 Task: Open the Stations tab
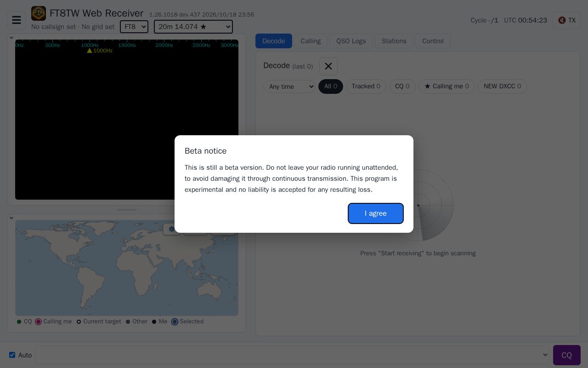pyautogui.click(x=394, y=41)
